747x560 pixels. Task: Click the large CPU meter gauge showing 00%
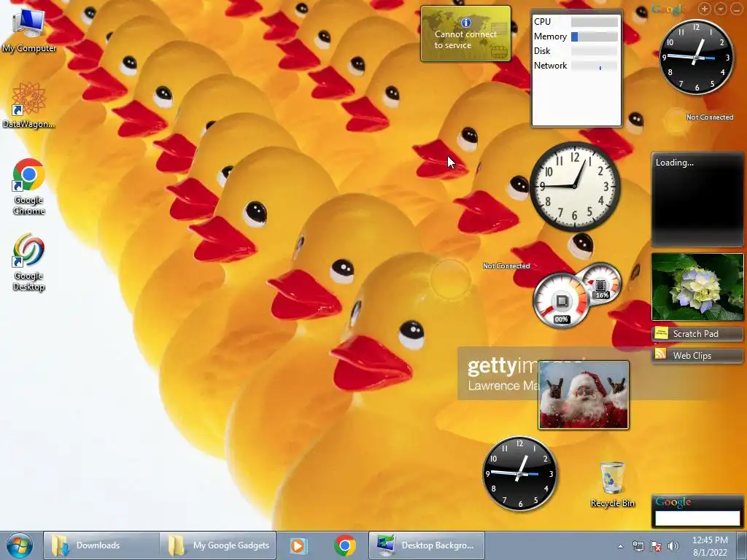(x=561, y=300)
